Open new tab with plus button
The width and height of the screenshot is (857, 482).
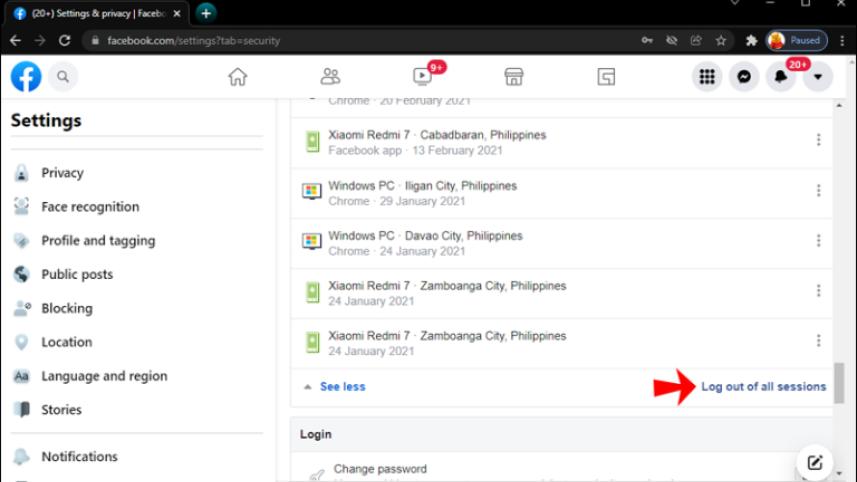pos(206,13)
